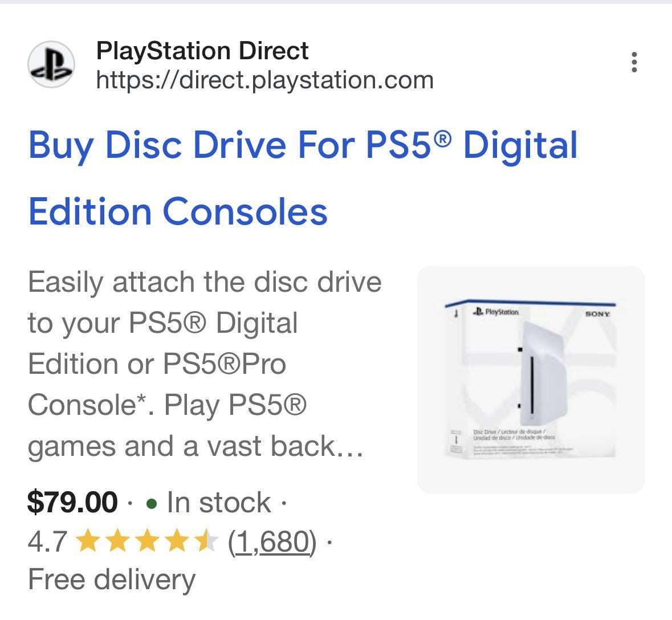The width and height of the screenshot is (672, 620).
Task: Open the Buy Disc Drive For PS5 title link
Action: tap(303, 145)
